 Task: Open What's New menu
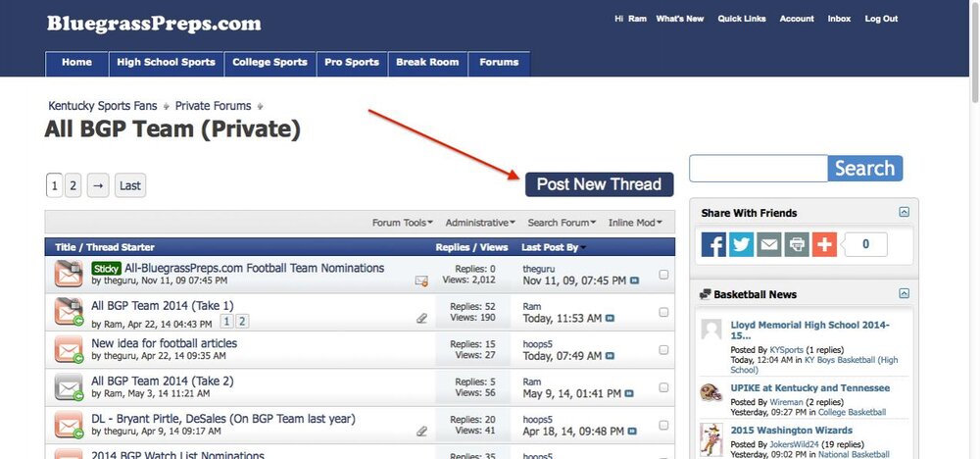[x=679, y=19]
